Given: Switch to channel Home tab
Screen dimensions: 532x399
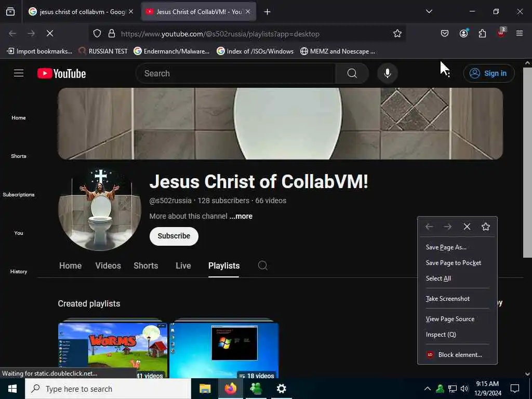Looking at the screenshot, I should click(x=70, y=265).
